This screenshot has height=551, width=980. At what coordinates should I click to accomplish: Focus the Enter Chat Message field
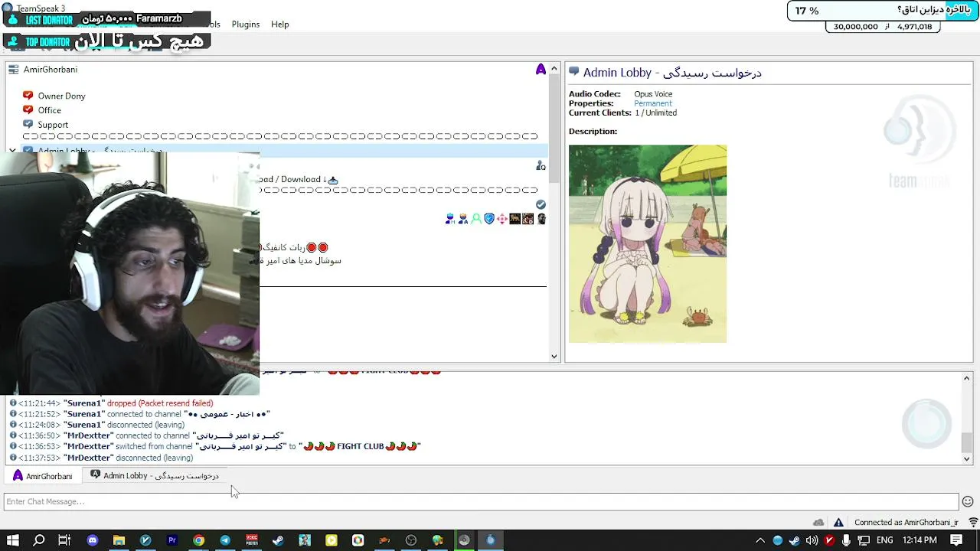tap(481, 502)
